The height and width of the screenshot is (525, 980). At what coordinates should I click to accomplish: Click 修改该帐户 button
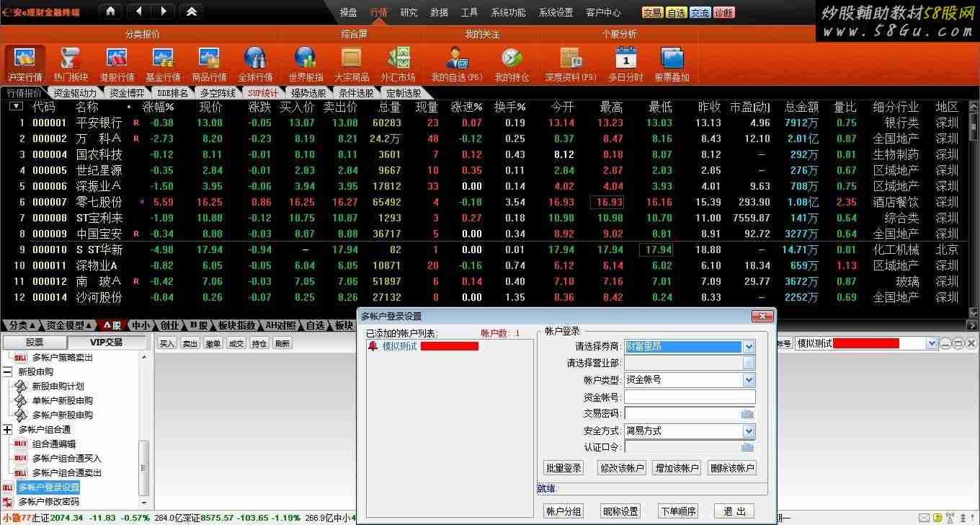point(622,468)
